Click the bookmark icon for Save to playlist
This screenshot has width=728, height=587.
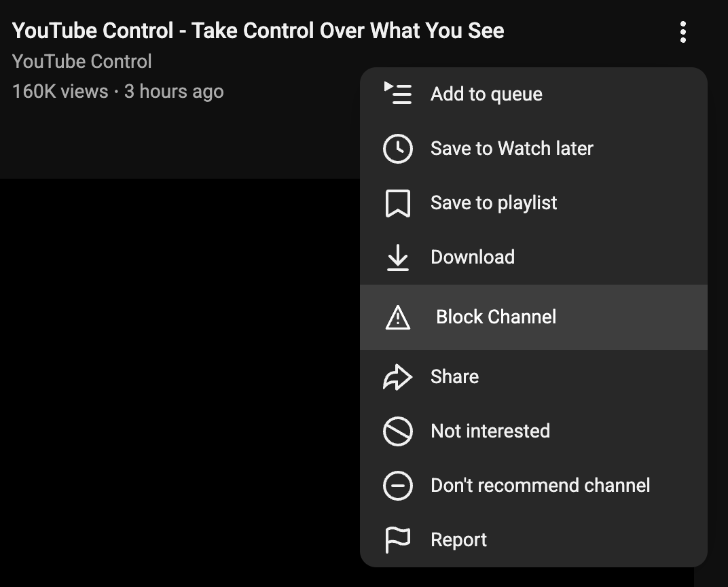(x=397, y=202)
